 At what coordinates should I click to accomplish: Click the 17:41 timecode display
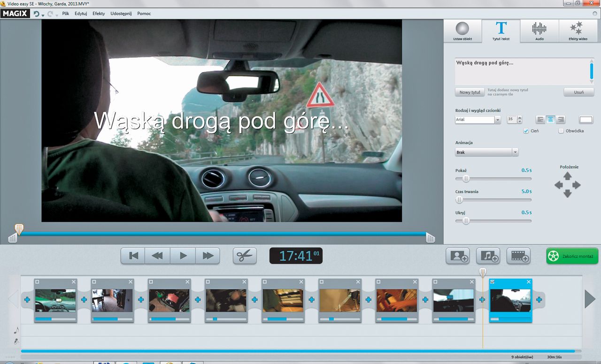tap(296, 256)
